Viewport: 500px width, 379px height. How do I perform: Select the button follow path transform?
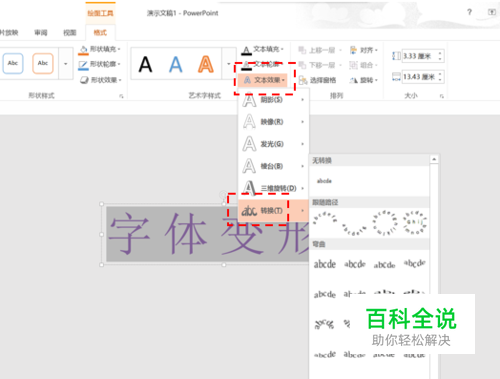[x=415, y=222]
